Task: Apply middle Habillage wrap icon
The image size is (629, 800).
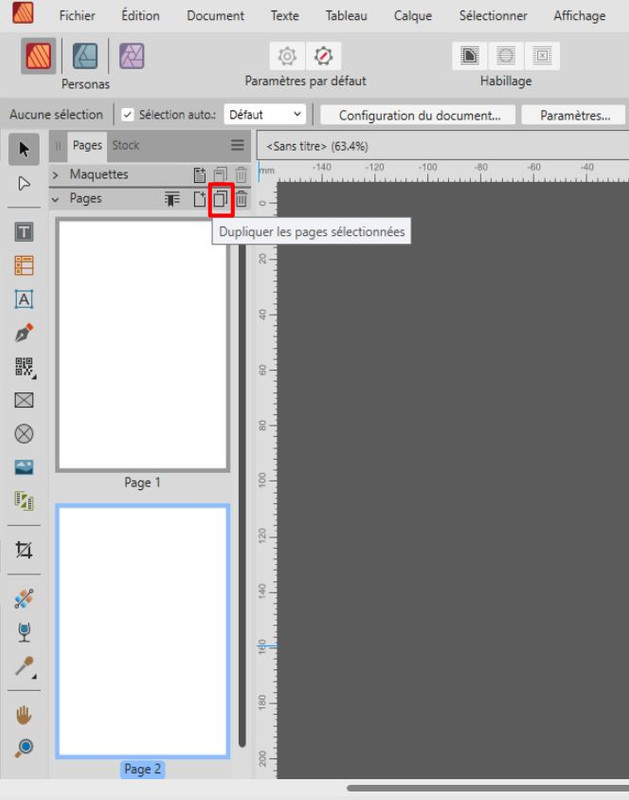Action: click(506, 55)
